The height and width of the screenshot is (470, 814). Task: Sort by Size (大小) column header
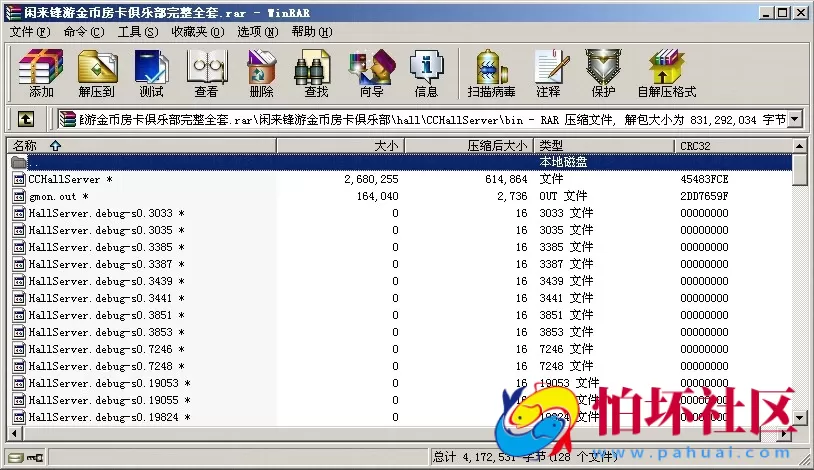tap(341, 146)
